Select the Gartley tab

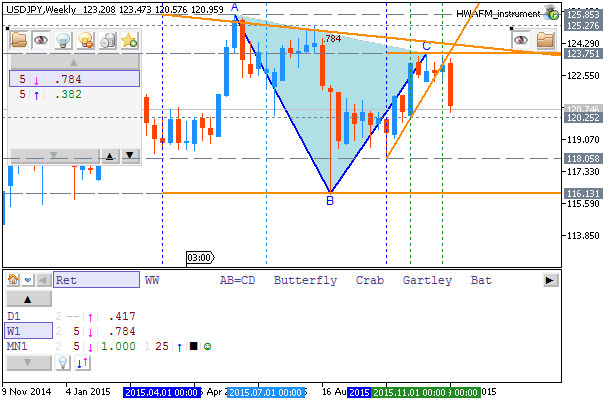pyautogui.click(x=427, y=280)
